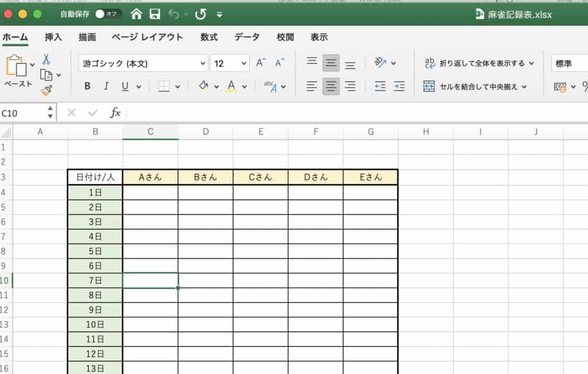The height and width of the screenshot is (374, 588).
Task: Open the quick access toolbar customization menu
Action: coord(219,14)
